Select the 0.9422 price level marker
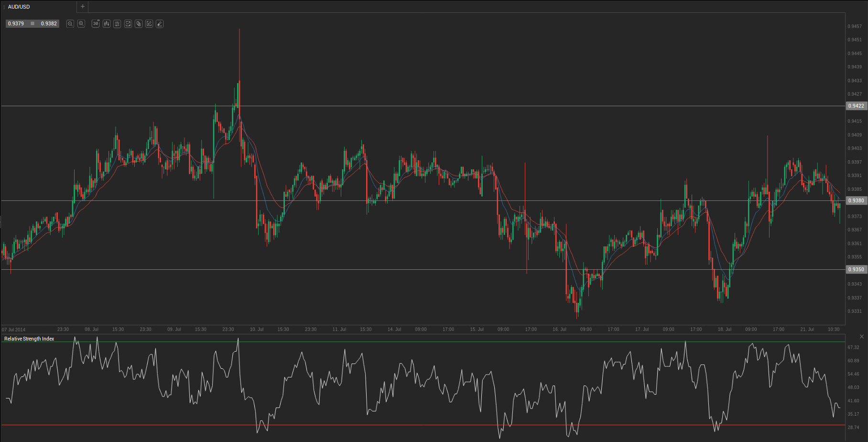This screenshot has height=442, width=868. click(x=856, y=106)
